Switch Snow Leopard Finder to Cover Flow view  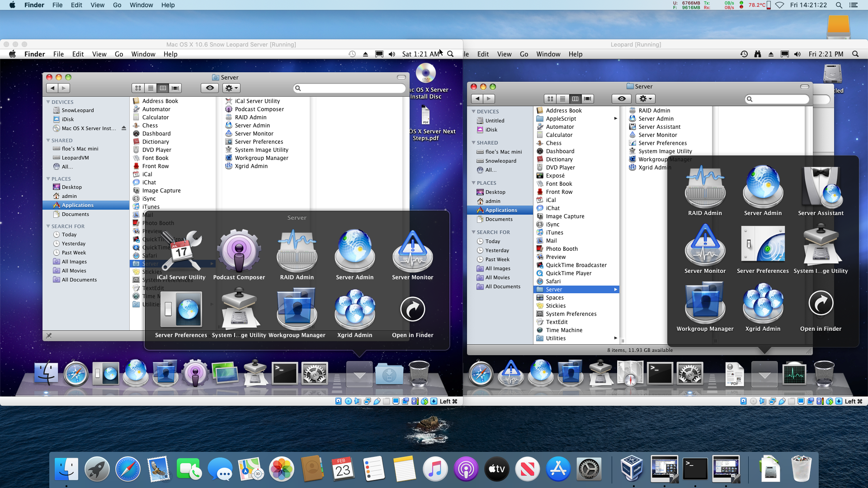175,88
